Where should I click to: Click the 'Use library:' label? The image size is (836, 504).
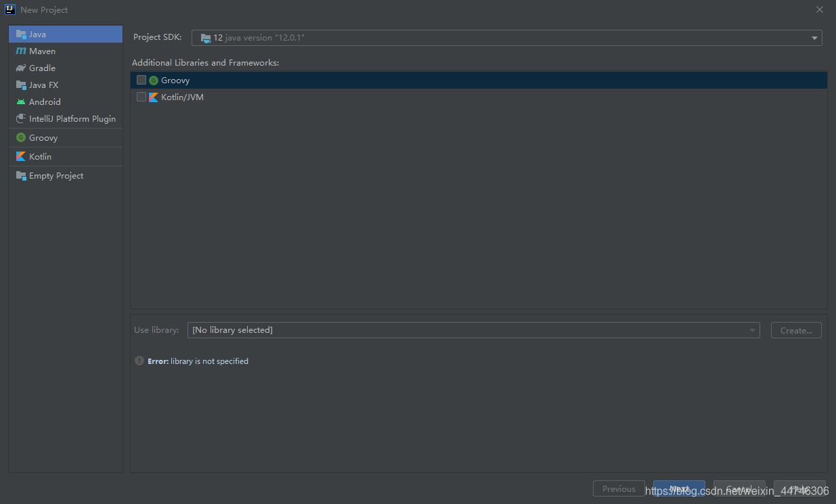[156, 330]
